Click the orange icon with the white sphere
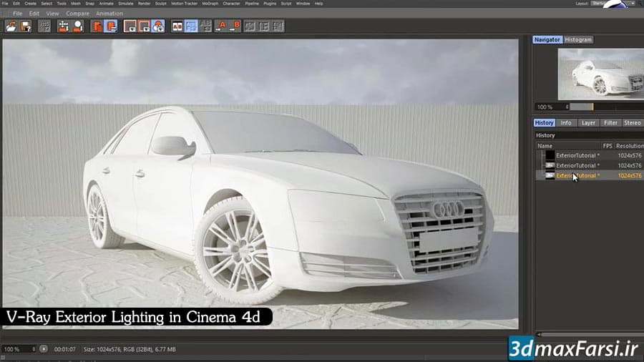The image size is (644, 362). point(77,26)
